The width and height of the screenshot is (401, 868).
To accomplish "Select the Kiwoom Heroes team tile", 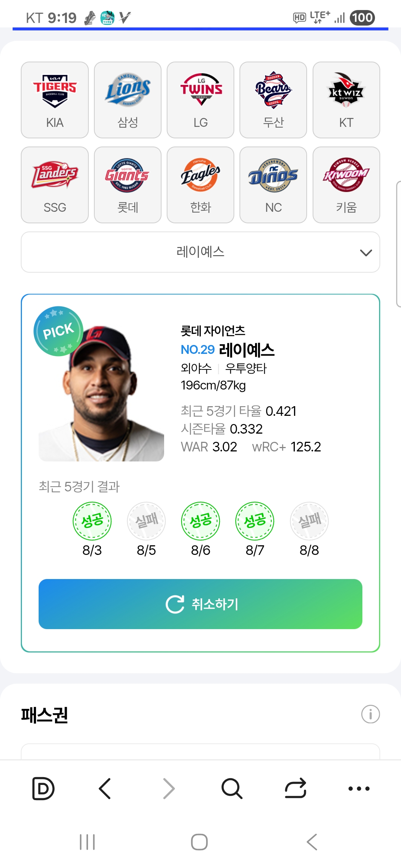I will pyautogui.click(x=346, y=185).
